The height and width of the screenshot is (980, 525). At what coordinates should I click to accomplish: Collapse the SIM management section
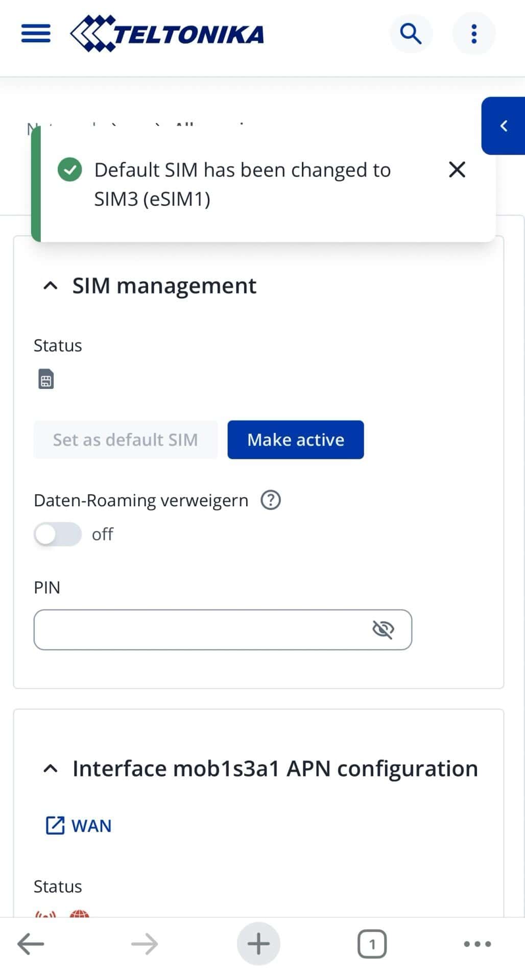click(50, 285)
